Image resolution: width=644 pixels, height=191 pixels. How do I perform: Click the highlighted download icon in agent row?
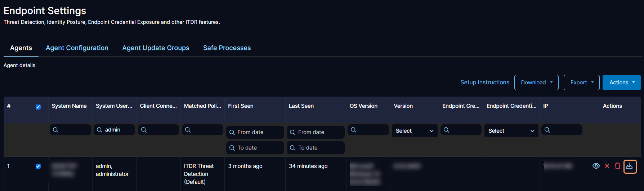[x=630, y=166]
